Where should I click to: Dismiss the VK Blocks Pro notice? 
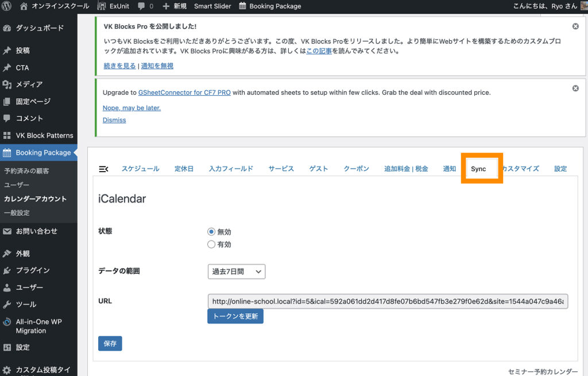575,26
